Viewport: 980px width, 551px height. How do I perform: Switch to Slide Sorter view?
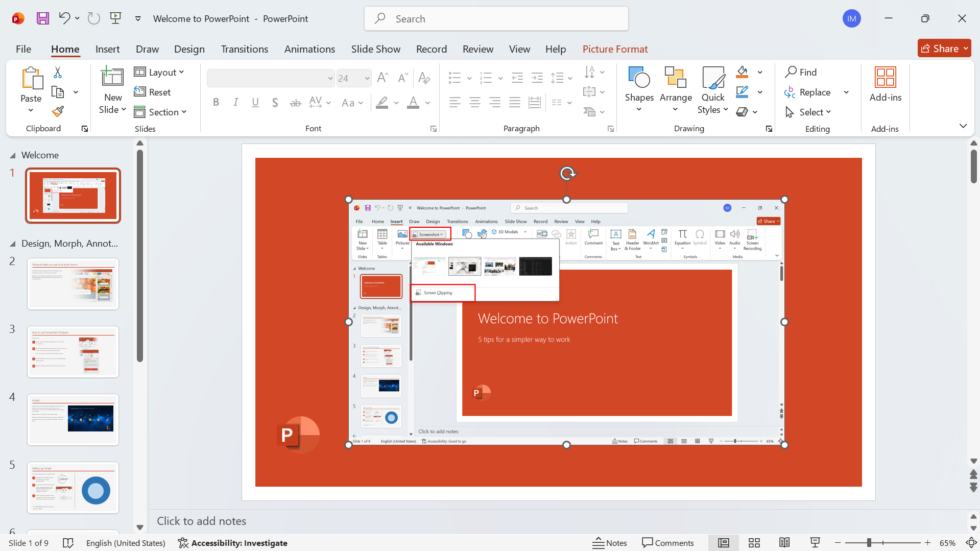754,543
